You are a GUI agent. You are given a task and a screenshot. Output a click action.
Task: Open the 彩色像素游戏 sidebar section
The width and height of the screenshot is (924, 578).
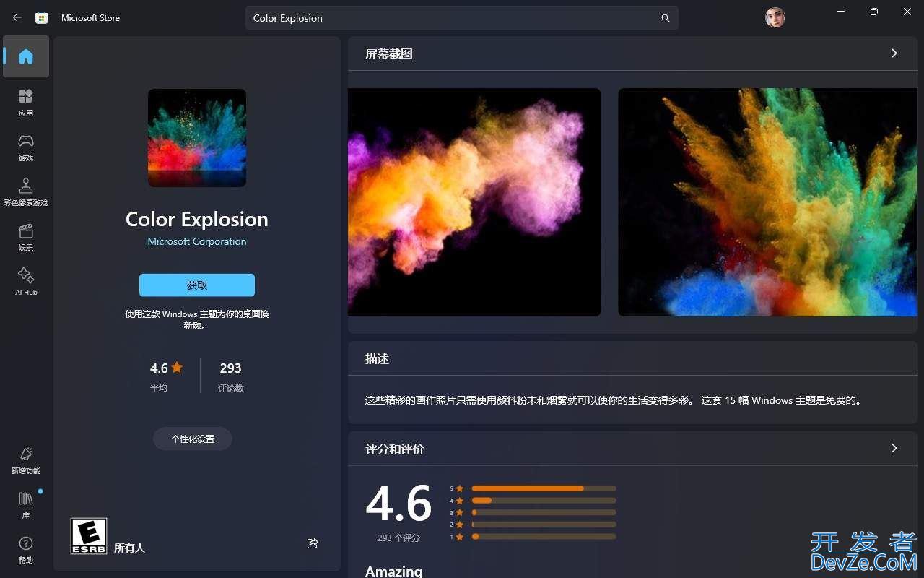(26, 192)
